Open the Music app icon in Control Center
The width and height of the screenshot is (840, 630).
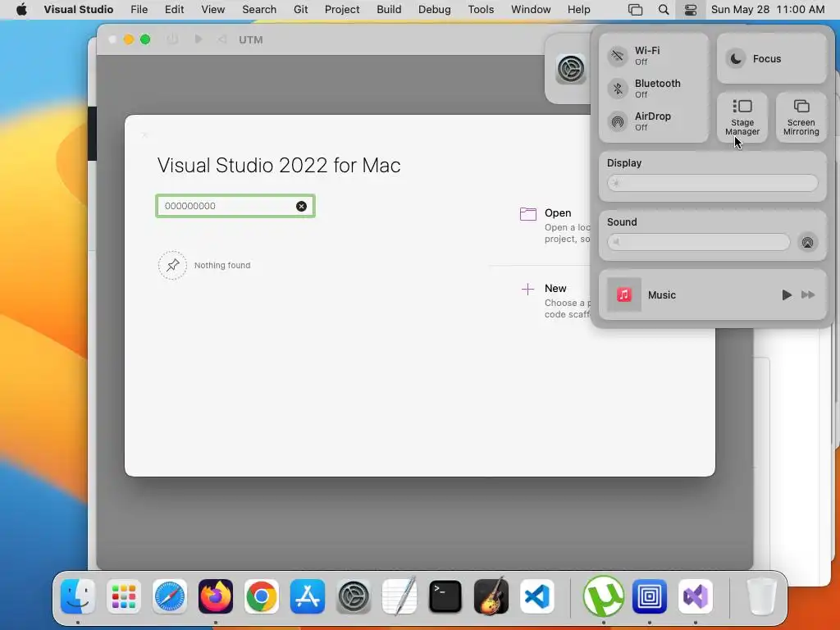pos(624,294)
